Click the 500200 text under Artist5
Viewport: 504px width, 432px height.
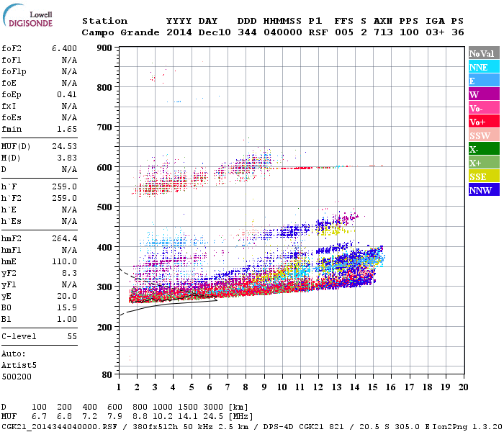pyautogui.click(x=17, y=377)
